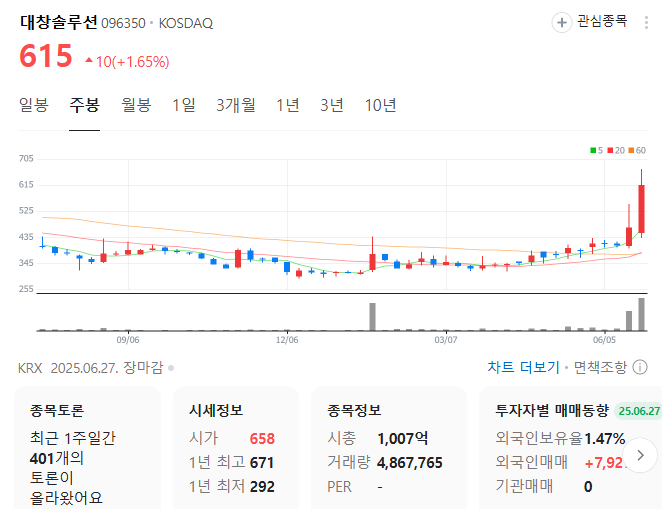The image size is (662, 509).
Task: Show the 3개월 chart range
Action: 236,105
